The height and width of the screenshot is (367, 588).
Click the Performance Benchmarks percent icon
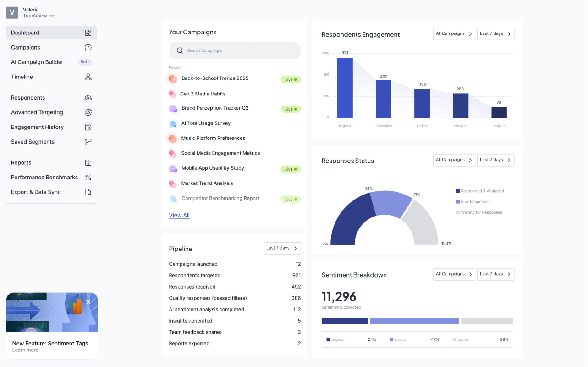(x=88, y=178)
